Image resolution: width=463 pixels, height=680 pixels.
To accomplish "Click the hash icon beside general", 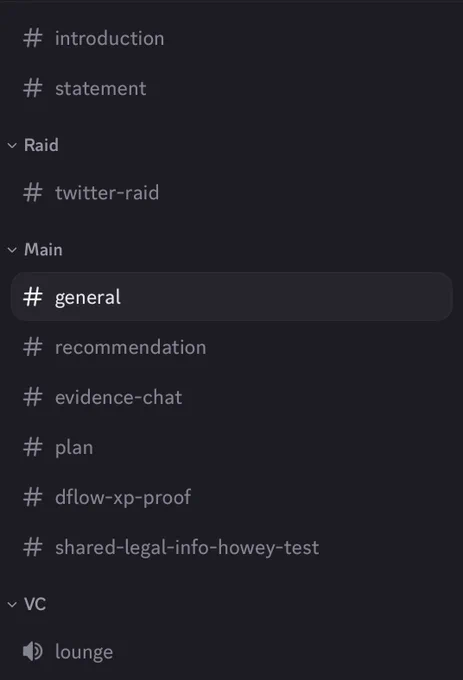I will [33, 297].
